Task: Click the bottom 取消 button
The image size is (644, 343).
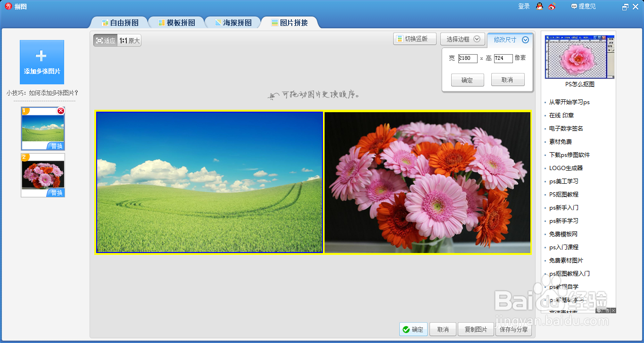Action: coord(443,329)
